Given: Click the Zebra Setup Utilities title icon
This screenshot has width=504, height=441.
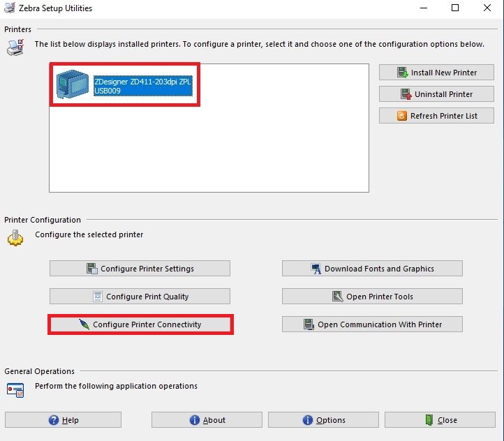Looking at the screenshot, I should click(10, 8).
